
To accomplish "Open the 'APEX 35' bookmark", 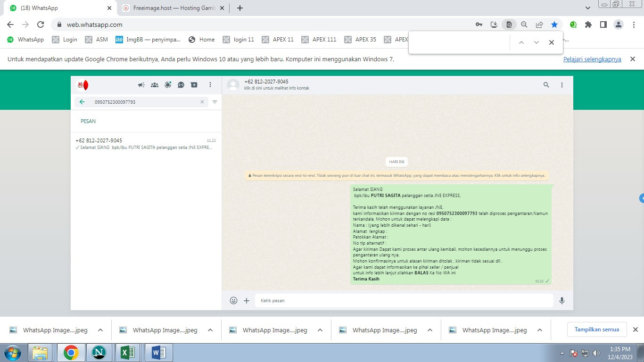I will coord(360,40).
